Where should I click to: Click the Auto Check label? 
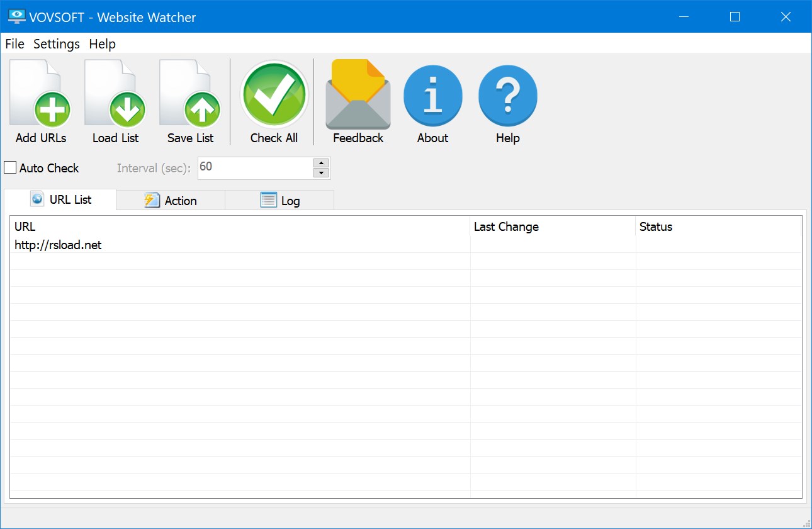click(x=48, y=168)
